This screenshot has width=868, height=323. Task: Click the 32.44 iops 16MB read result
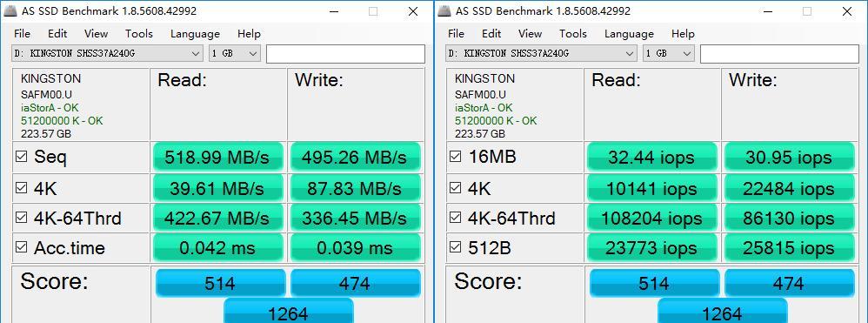[652, 157]
